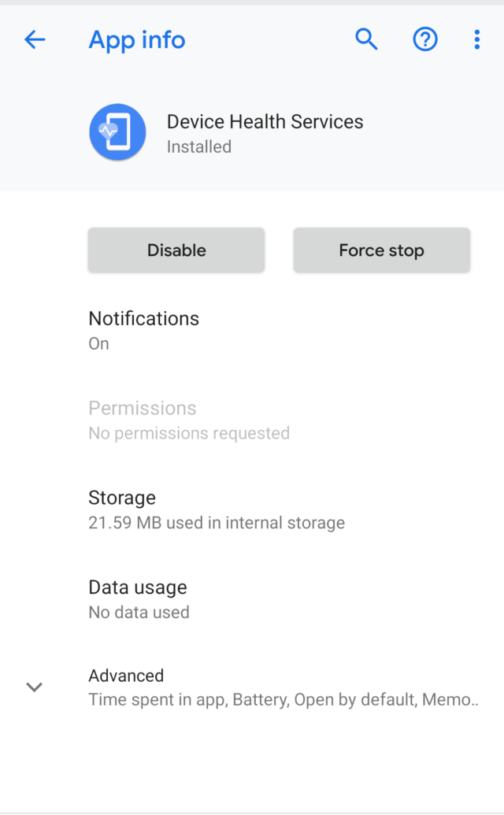Tap Permissions showing no permissions requested
Image resolution: width=504 pixels, height=815 pixels.
coord(142,419)
